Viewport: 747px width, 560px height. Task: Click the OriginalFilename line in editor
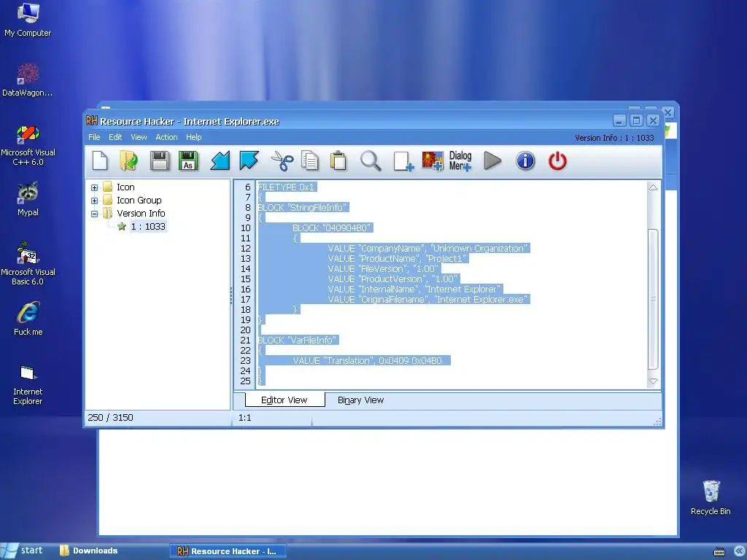tap(427, 300)
